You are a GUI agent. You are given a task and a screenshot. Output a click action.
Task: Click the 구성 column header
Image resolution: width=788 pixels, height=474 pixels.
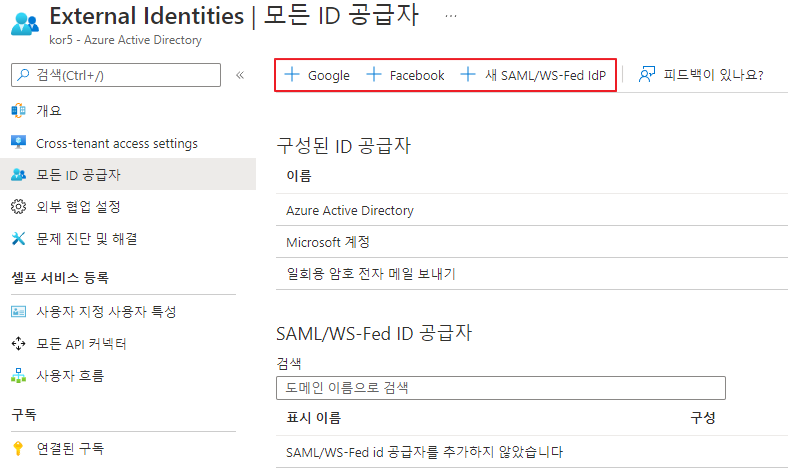pyautogui.click(x=703, y=417)
